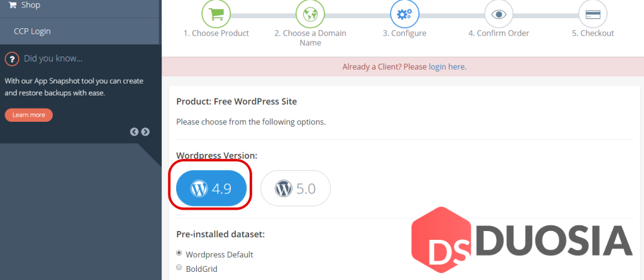The width and height of the screenshot is (644, 280).
Task: Click the Pre-installed dataset: label
Action: tap(221, 234)
